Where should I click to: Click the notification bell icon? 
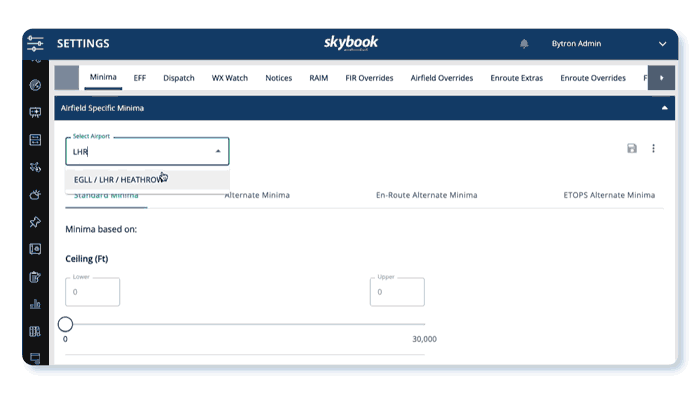524,44
